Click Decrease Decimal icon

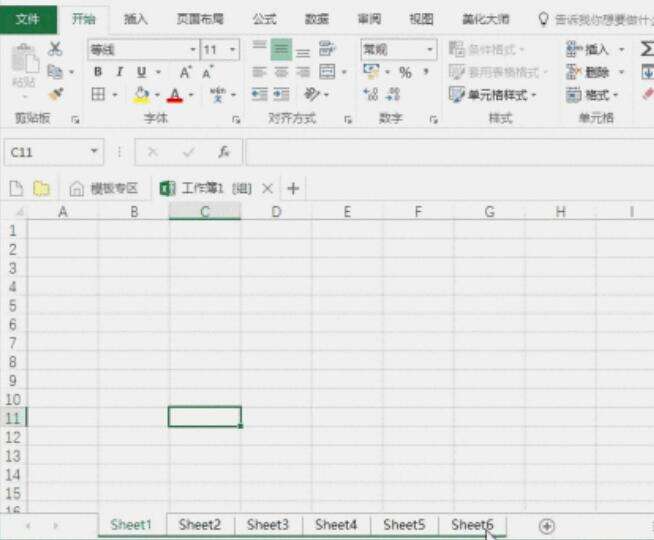(x=393, y=94)
